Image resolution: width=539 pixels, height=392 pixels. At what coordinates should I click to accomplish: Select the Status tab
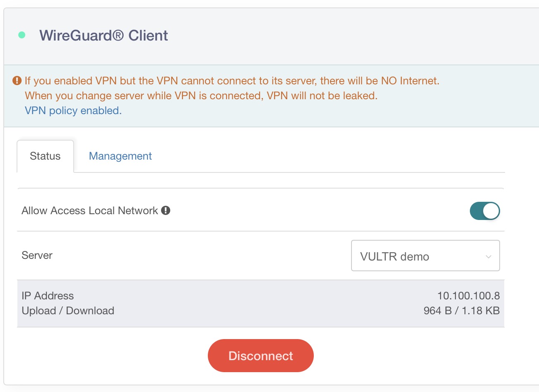point(45,156)
